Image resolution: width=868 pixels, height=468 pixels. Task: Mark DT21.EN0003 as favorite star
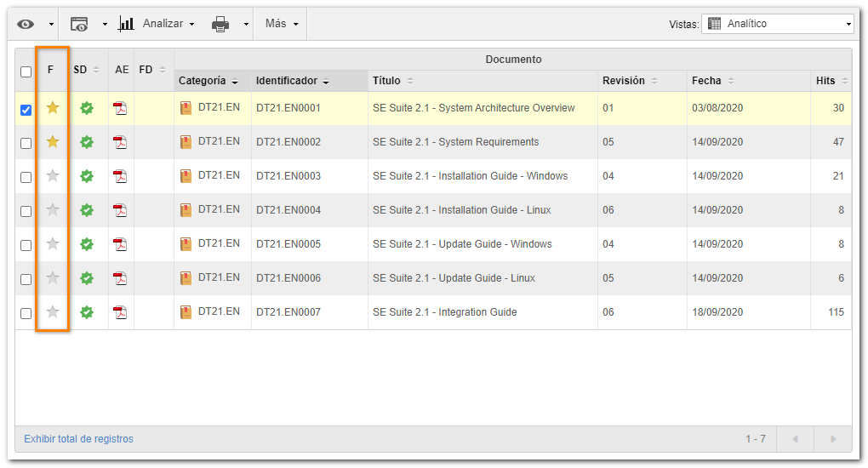pyautogui.click(x=53, y=176)
